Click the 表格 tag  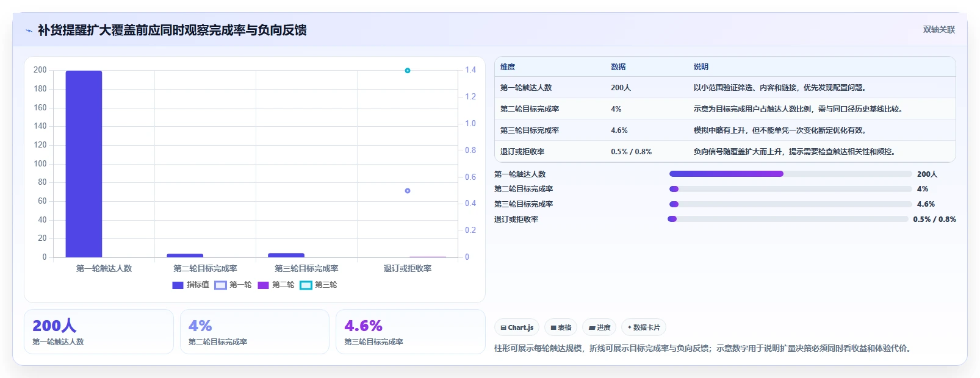[561, 327]
